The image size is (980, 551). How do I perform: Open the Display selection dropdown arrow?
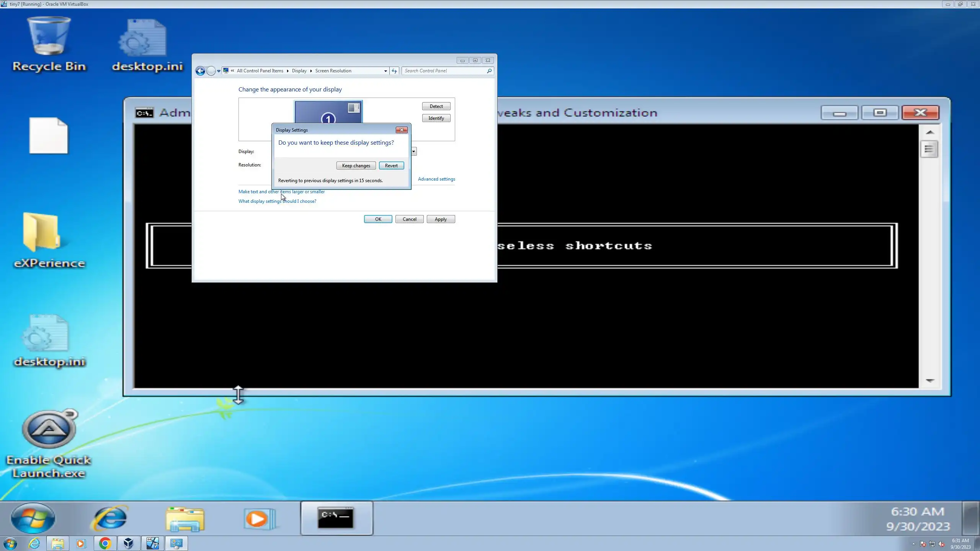[414, 152]
